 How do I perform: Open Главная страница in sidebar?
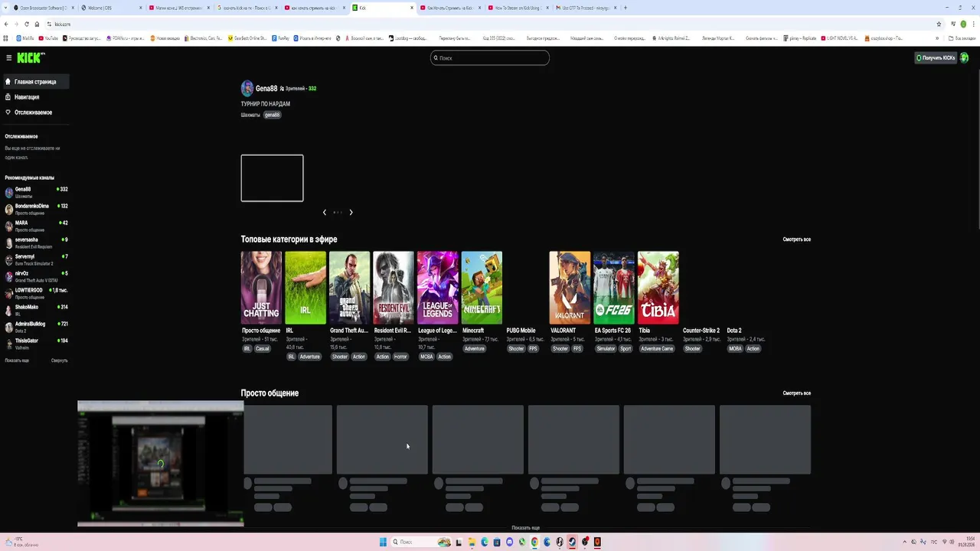[x=35, y=82]
